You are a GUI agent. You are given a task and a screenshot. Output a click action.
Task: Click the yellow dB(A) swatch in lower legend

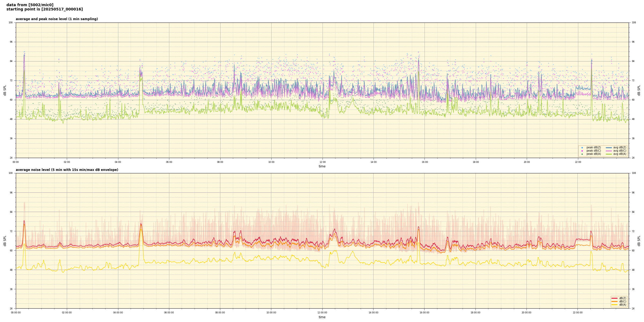tap(614, 305)
